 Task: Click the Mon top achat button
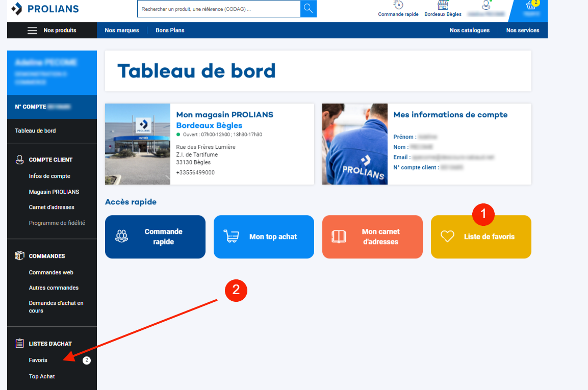(264, 237)
